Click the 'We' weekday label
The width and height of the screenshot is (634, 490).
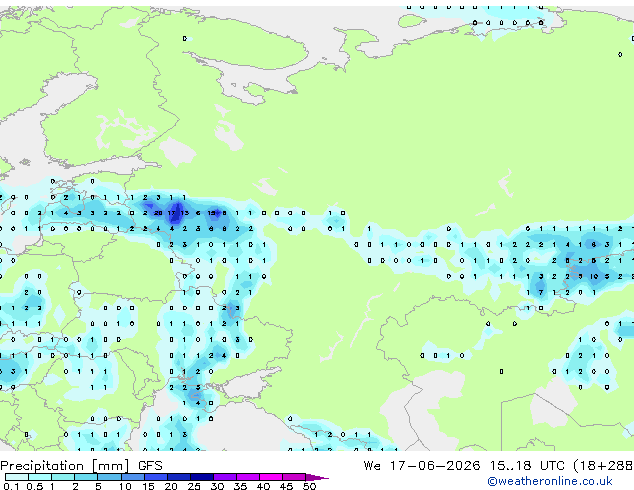372,466
